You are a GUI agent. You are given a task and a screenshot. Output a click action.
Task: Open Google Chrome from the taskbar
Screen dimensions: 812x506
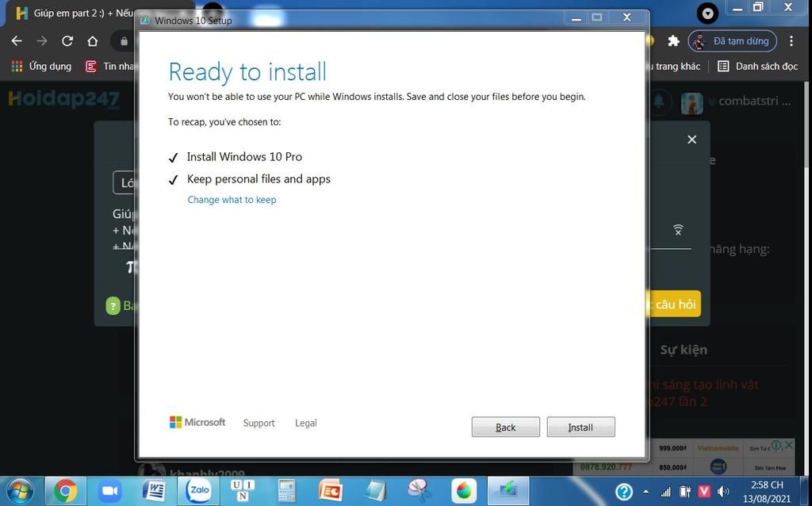click(65, 491)
